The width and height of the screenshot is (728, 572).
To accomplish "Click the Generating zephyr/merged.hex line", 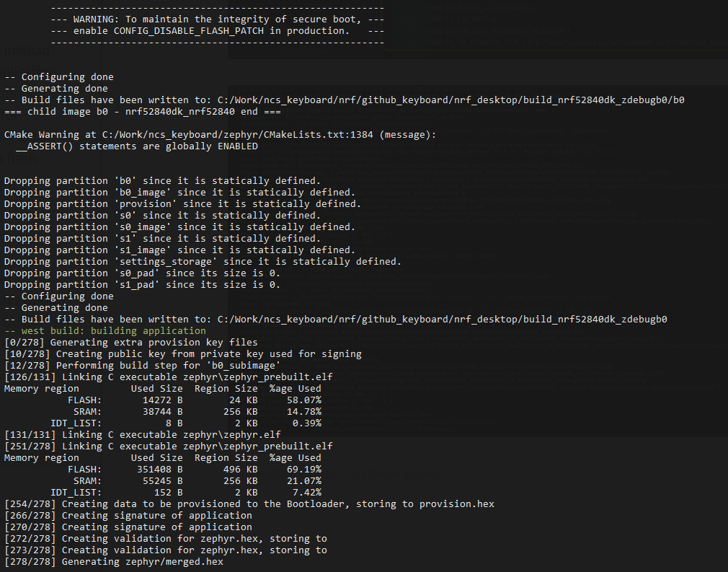I will tap(113, 562).
